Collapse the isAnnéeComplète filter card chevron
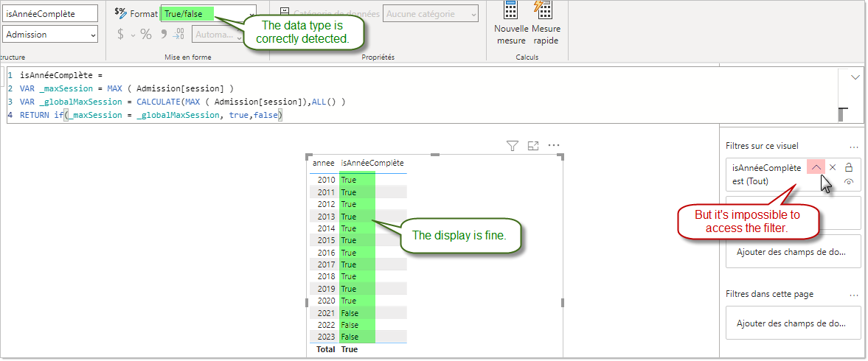This screenshot has height=361, width=868. pyautogui.click(x=816, y=167)
